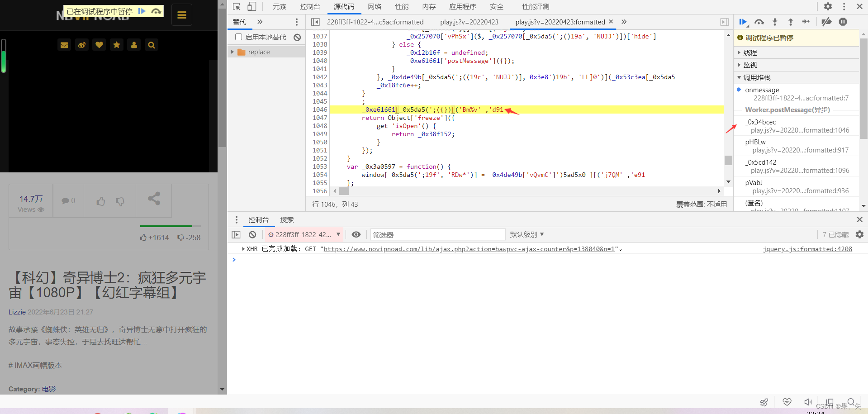
Task: Open the 元素 tab
Action: 280,6
